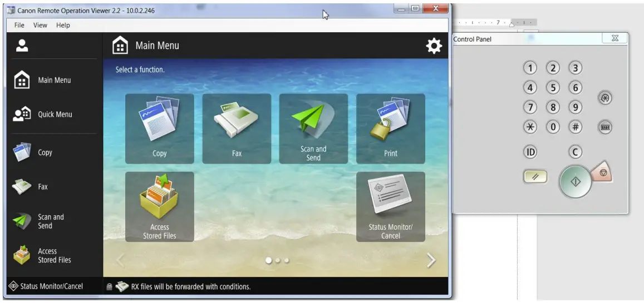Open the Copy tile in main area
Screen dimensions: 644x303
pos(159,129)
